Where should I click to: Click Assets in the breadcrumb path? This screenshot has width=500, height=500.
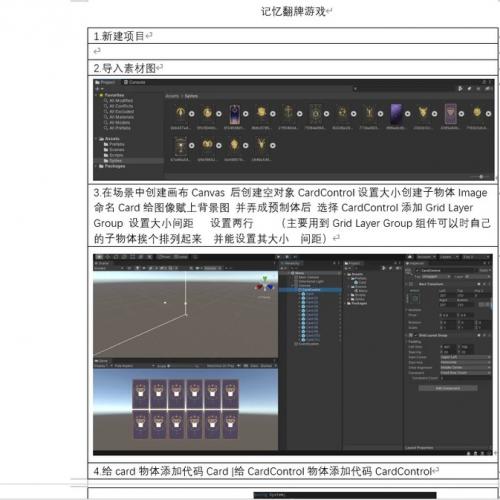(x=172, y=96)
